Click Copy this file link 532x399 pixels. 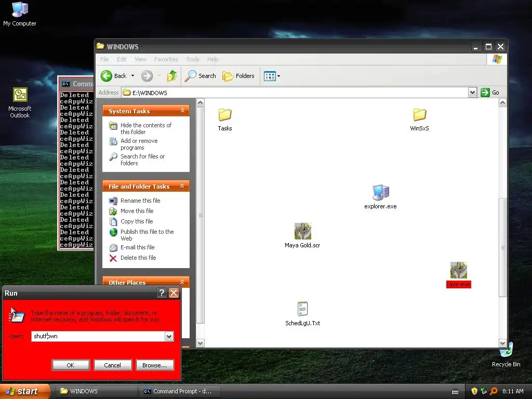(137, 221)
